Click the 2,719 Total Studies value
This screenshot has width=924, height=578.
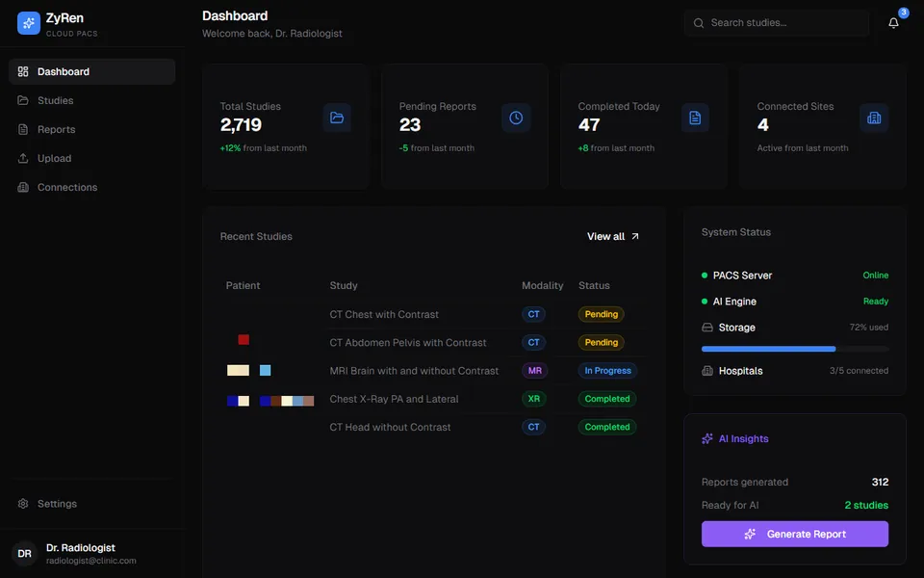coord(241,125)
